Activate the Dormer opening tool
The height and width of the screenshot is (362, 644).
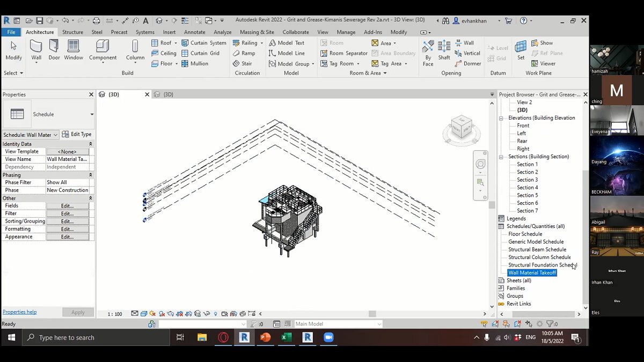point(468,63)
